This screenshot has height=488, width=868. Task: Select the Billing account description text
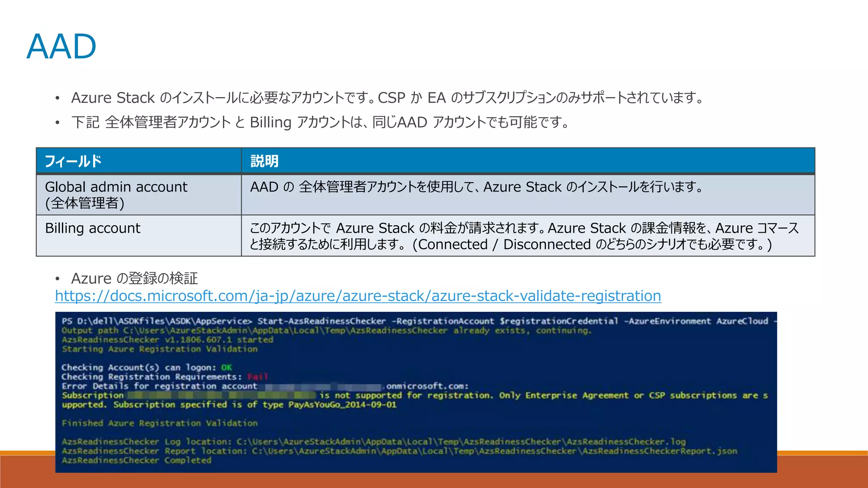click(524, 236)
